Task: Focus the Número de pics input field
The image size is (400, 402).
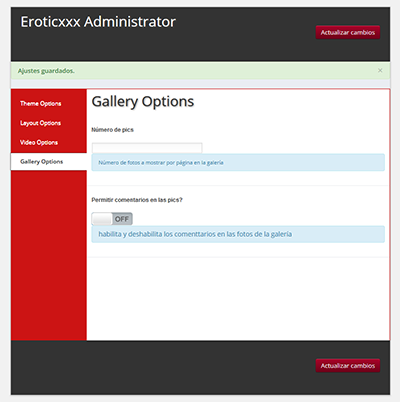Action: point(147,148)
